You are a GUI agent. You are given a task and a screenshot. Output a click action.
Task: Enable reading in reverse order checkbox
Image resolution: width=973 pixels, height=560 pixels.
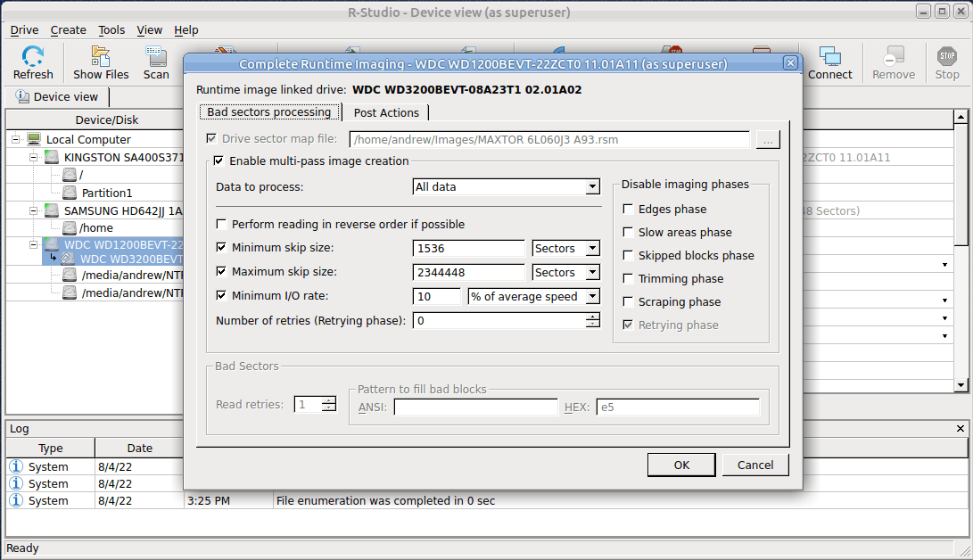point(221,224)
